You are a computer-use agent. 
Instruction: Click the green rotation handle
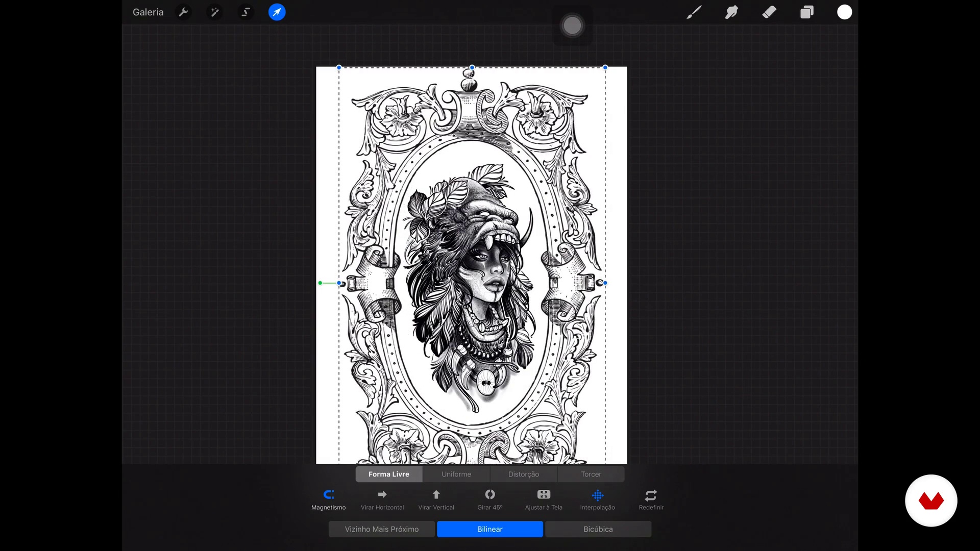coord(320,283)
